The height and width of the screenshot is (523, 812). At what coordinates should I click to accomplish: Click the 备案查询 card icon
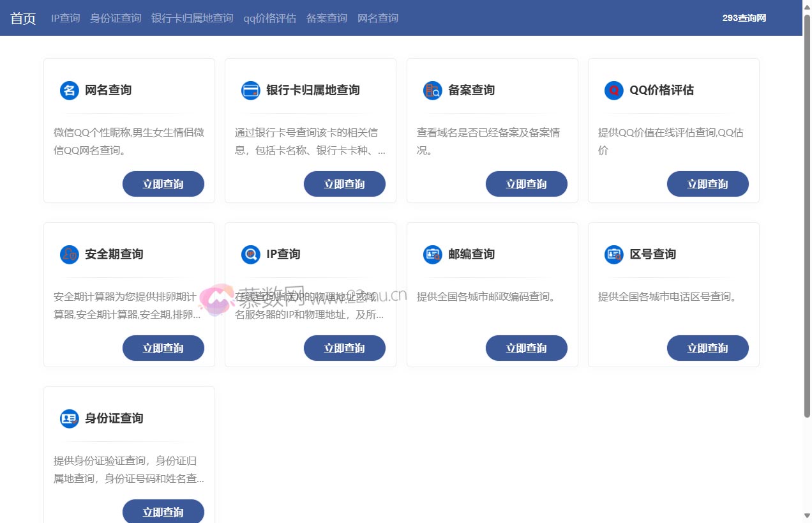pyautogui.click(x=432, y=91)
